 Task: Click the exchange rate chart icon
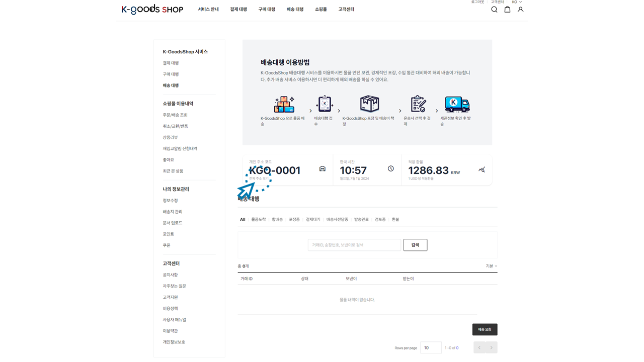pyautogui.click(x=481, y=170)
